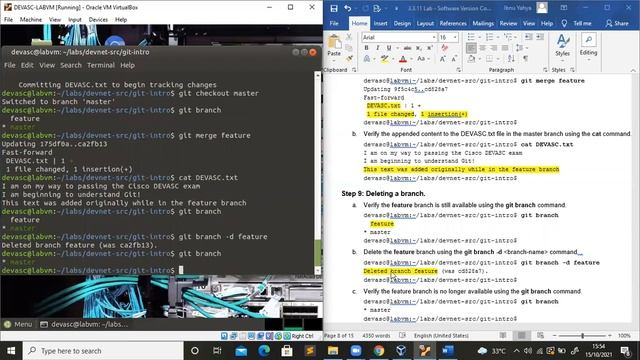Toggle underline formatting
This screenshot has width=640, height=360.
tap(389, 48)
